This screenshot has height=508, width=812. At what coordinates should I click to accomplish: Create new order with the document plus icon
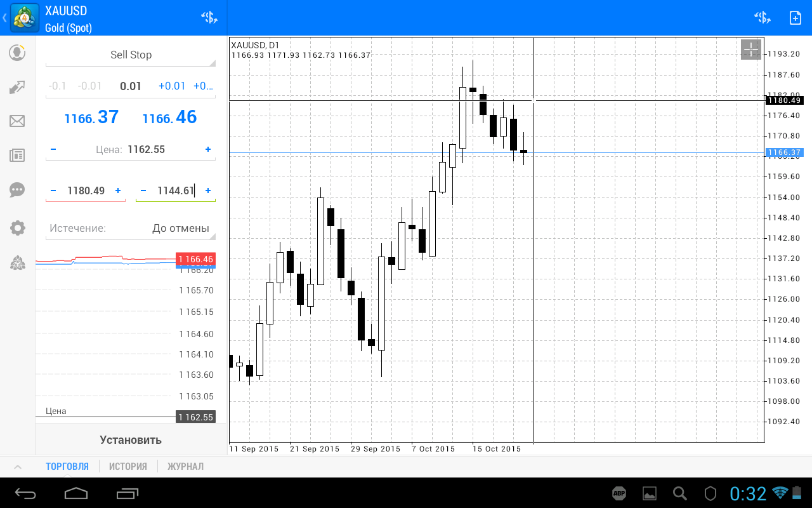click(796, 18)
